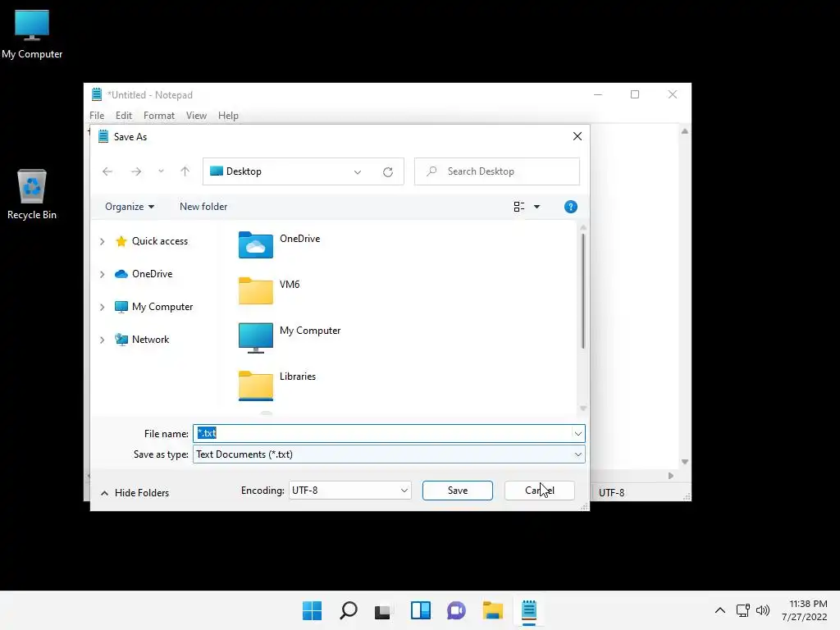Screen dimensions: 840x630
Task: Open Notepad File menu
Action: point(97,116)
